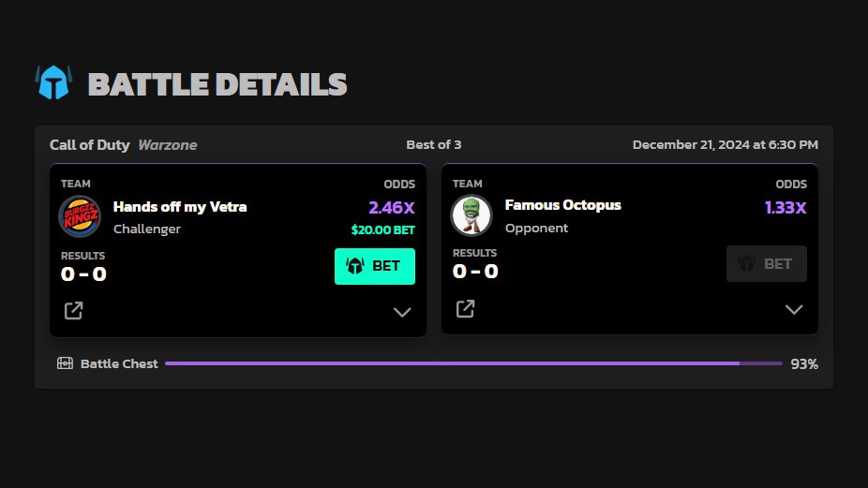The height and width of the screenshot is (488, 868).
Task: Click the Battle Chest label text
Action: [119, 363]
